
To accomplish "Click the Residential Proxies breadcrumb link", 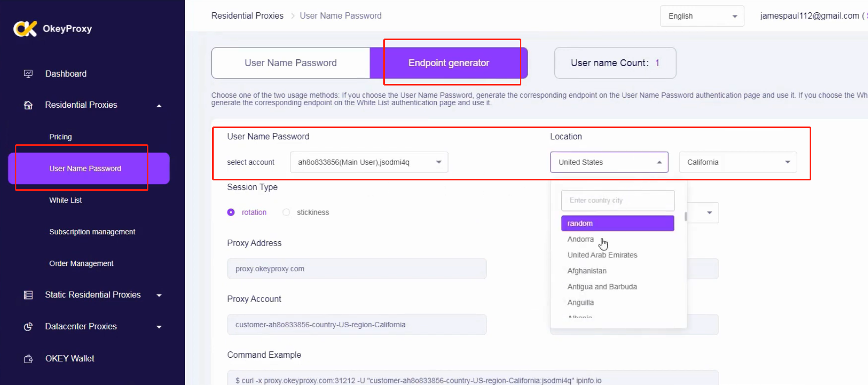I will pos(247,16).
